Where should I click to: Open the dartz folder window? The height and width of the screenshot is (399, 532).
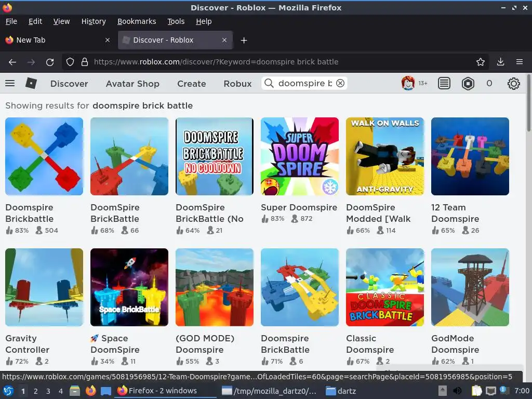(x=341, y=391)
